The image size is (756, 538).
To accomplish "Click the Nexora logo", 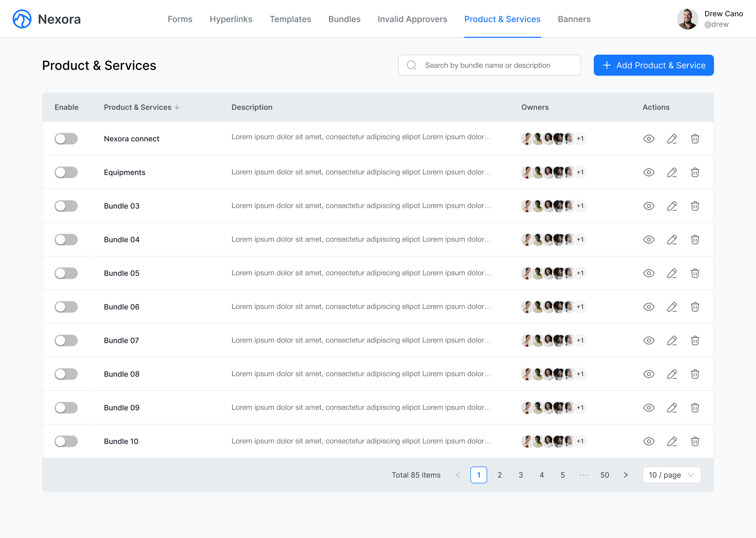I will (x=22, y=19).
